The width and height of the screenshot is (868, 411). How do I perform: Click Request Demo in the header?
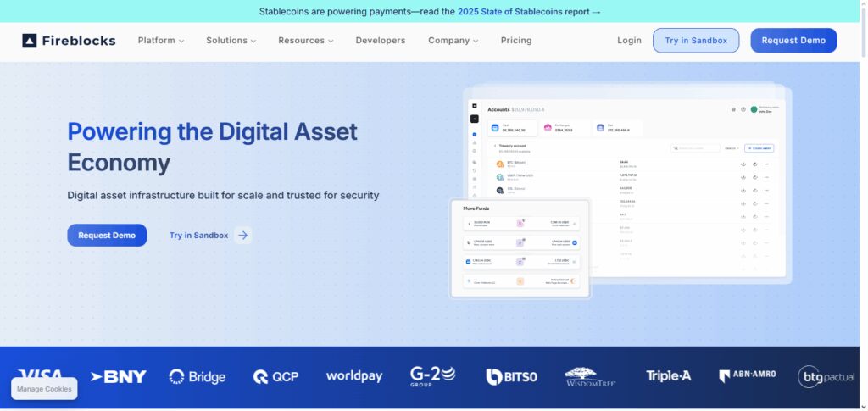(793, 41)
